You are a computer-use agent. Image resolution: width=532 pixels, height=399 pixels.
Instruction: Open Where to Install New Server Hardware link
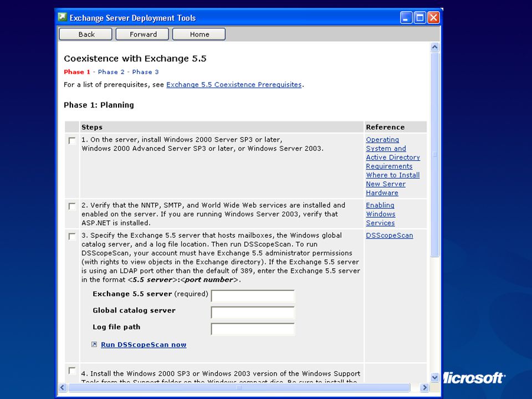click(393, 184)
